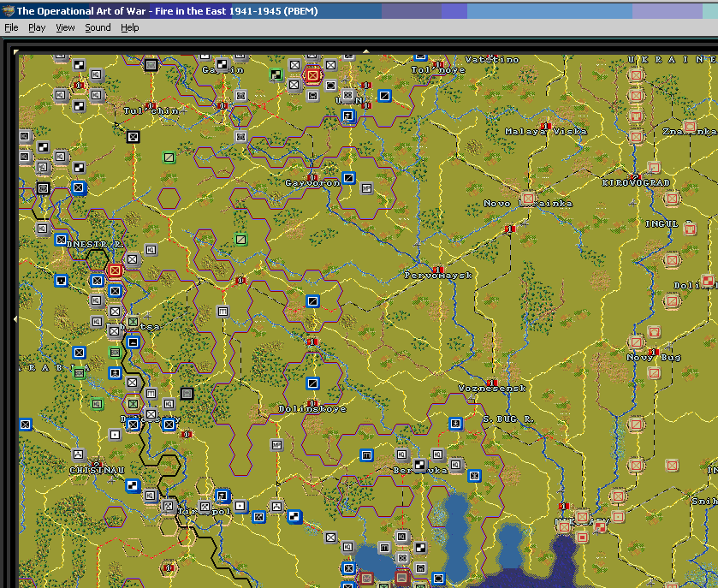The width and height of the screenshot is (718, 588).
Task: Open the Play menu
Action: click(37, 27)
